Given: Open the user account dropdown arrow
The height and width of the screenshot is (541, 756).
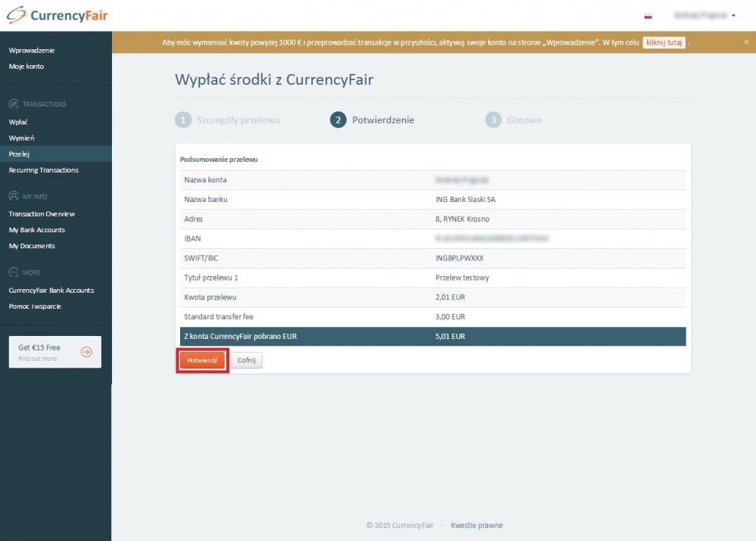Looking at the screenshot, I should coord(733,15).
